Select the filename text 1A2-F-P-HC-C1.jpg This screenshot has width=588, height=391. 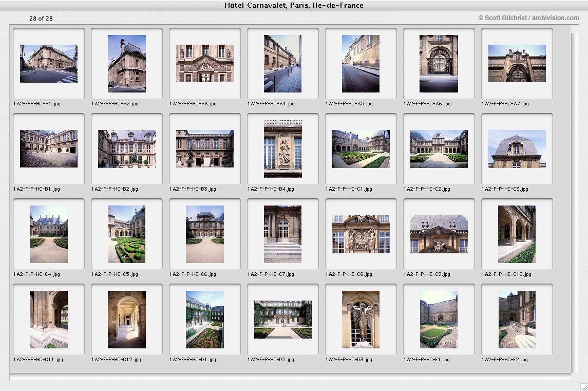(348, 189)
